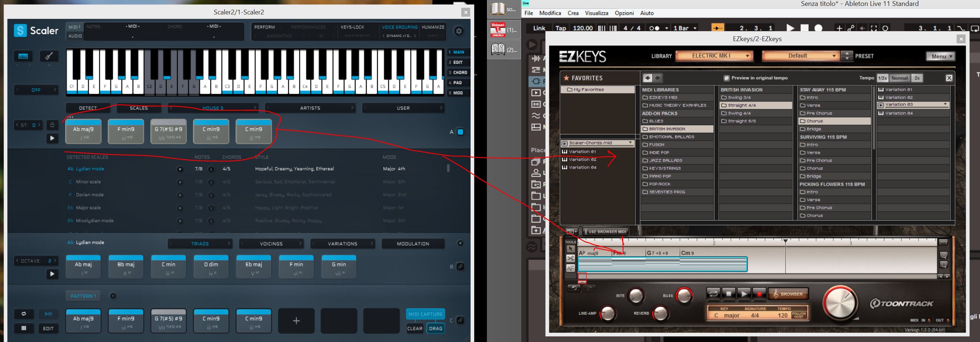
Task: Expand ARTISTS selector with right arrow
Action: (352, 108)
